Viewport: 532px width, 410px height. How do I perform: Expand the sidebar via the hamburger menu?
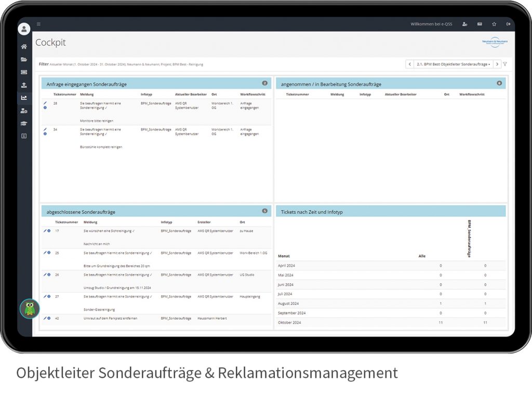(38, 23)
